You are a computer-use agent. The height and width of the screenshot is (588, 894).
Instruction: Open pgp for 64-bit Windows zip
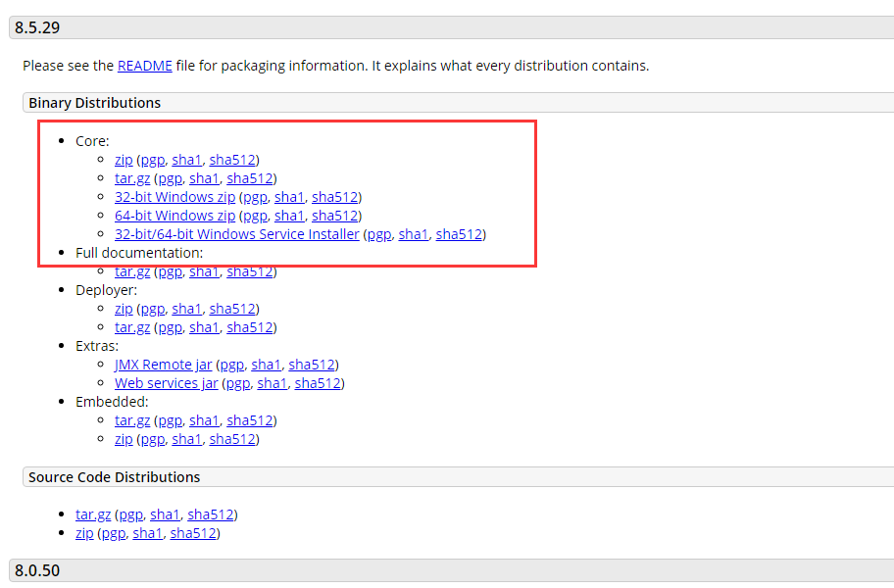[x=256, y=216]
